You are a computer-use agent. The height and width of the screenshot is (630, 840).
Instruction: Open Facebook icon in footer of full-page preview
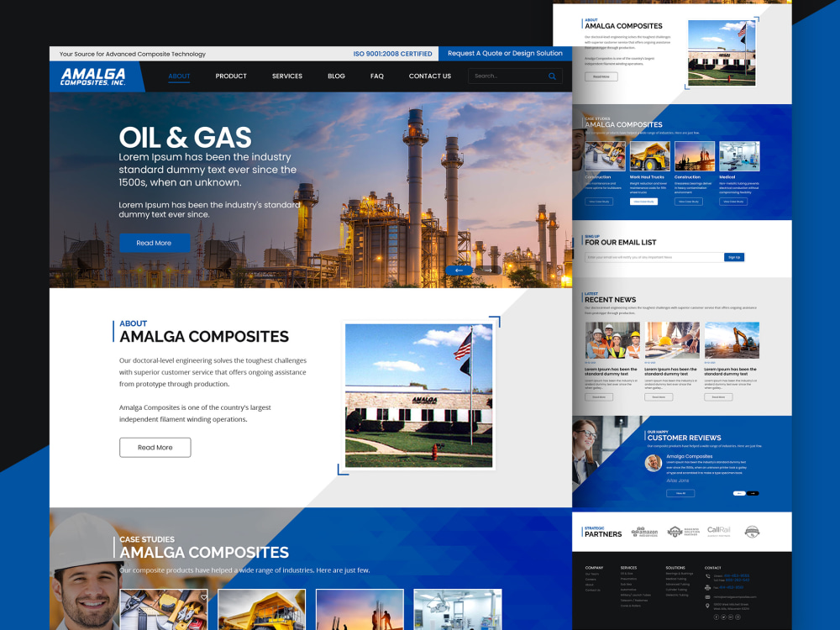pos(717,617)
